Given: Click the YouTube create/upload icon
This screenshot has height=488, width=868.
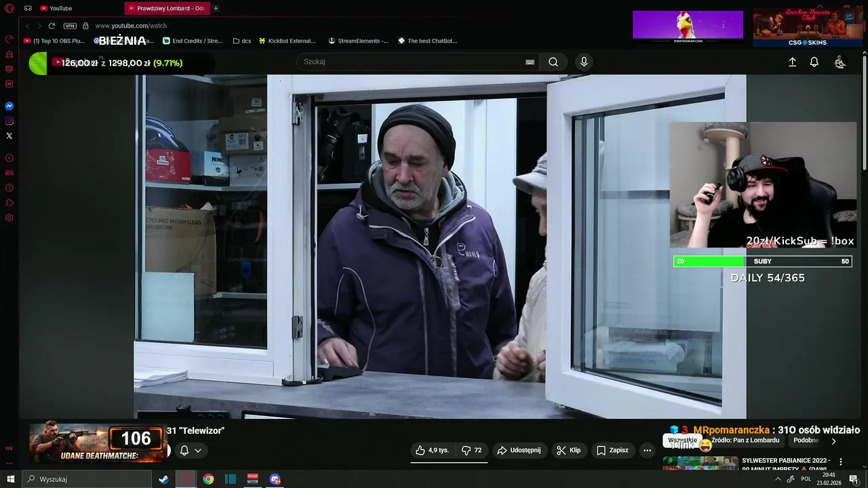Looking at the screenshot, I should pyautogui.click(x=792, y=62).
